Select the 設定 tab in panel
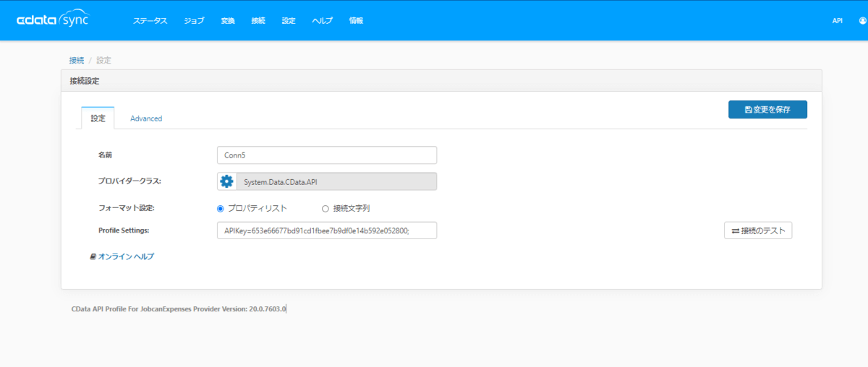The height and width of the screenshot is (367, 868). pos(98,118)
